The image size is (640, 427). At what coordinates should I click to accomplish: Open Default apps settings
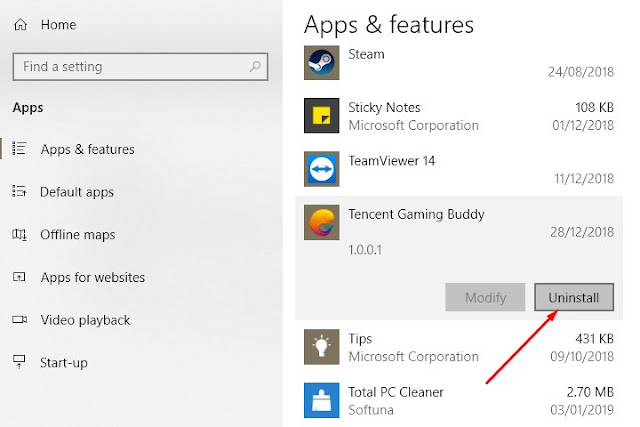click(77, 192)
